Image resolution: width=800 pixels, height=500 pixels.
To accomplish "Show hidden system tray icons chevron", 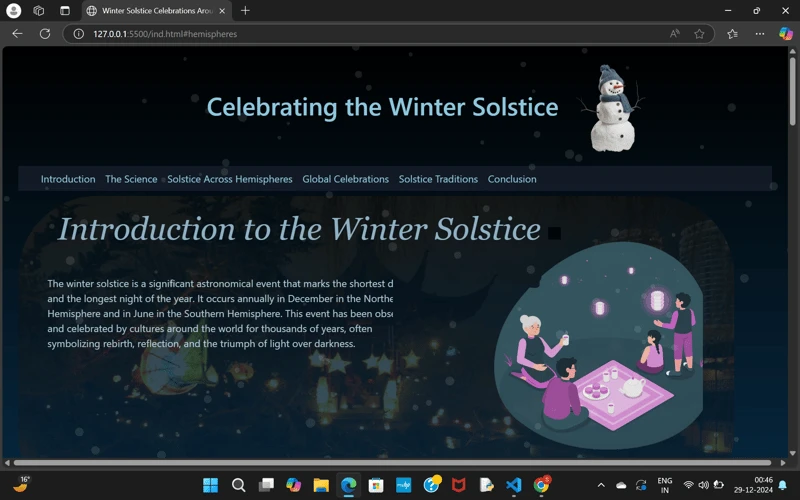I will tap(601, 485).
